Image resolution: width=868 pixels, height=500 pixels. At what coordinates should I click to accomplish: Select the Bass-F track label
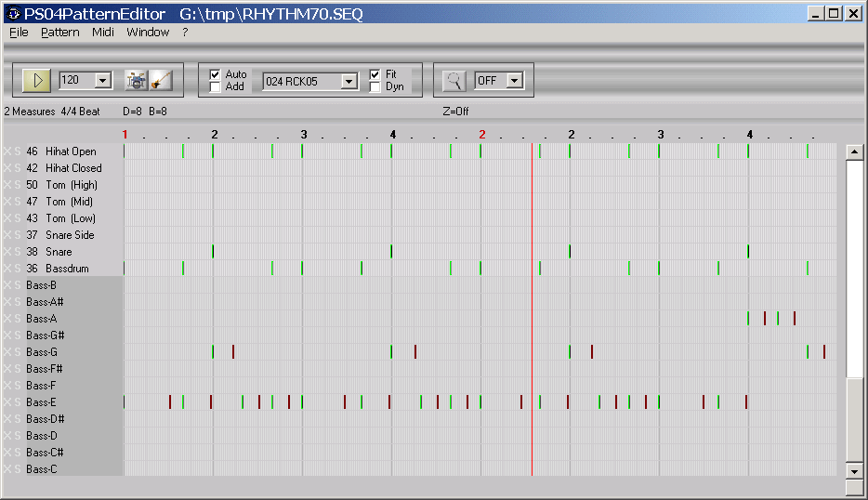(41, 386)
